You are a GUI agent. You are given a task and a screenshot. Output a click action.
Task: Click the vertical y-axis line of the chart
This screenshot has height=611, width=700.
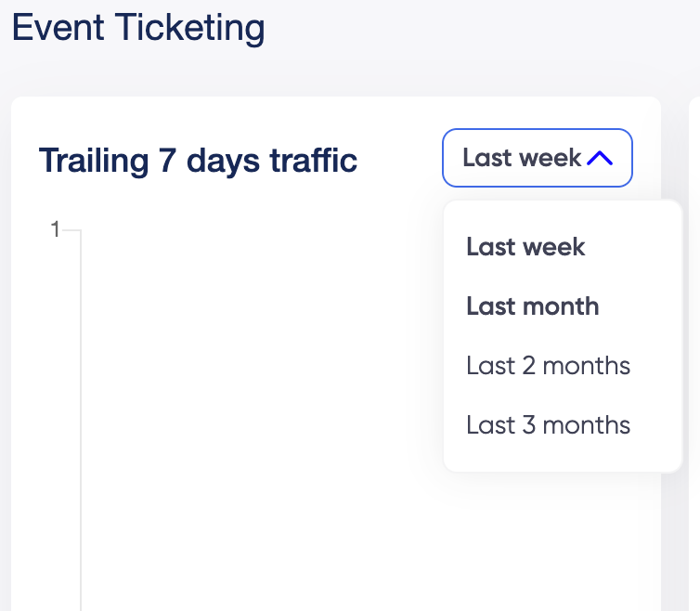click(x=81, y=418)
